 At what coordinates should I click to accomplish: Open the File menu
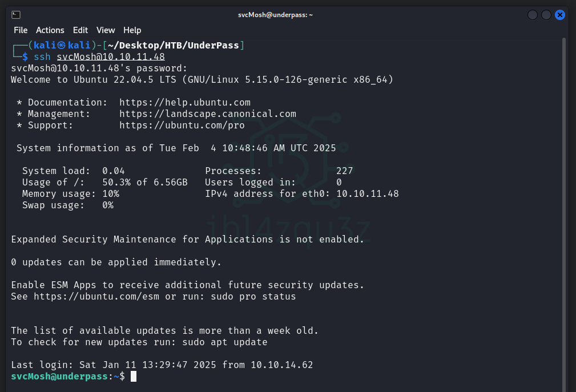click(x=21, y=30)
